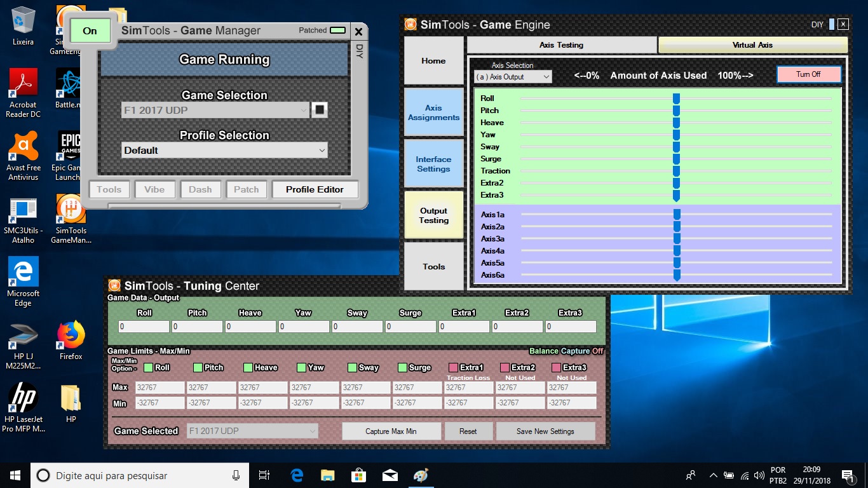Click volume icon in system tray
Image resolution: width=868 pixels, height=488 pixels.
tap(759, 475)
